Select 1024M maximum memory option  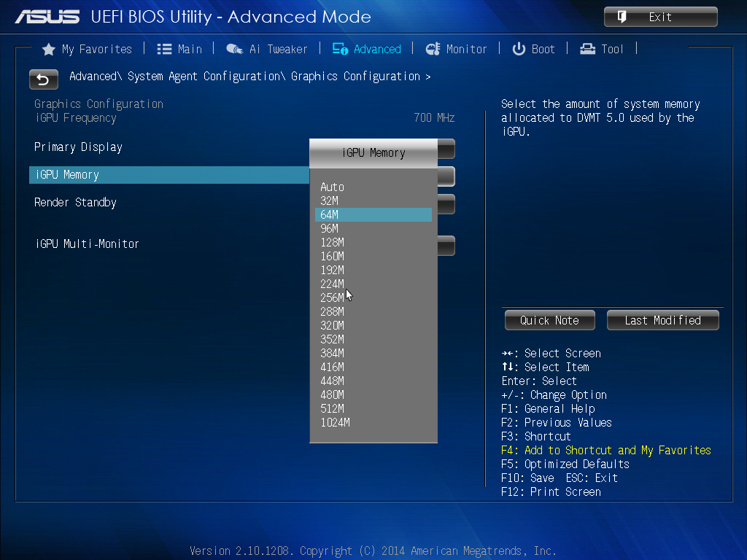(373, 422)
